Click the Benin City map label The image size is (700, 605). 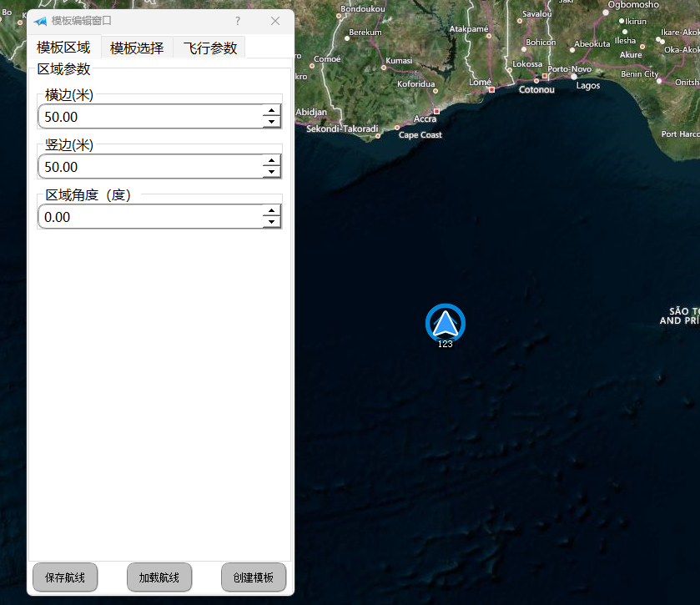point(640,74)
